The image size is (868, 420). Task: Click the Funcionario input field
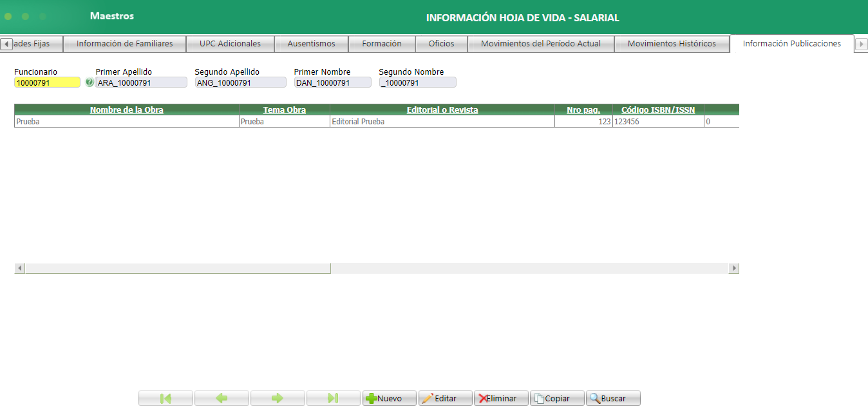pos(46,82)
